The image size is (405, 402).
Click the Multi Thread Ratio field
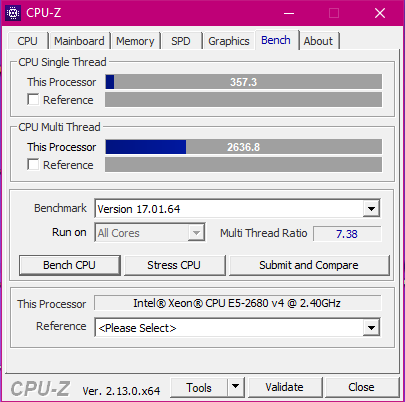point(347,234)
